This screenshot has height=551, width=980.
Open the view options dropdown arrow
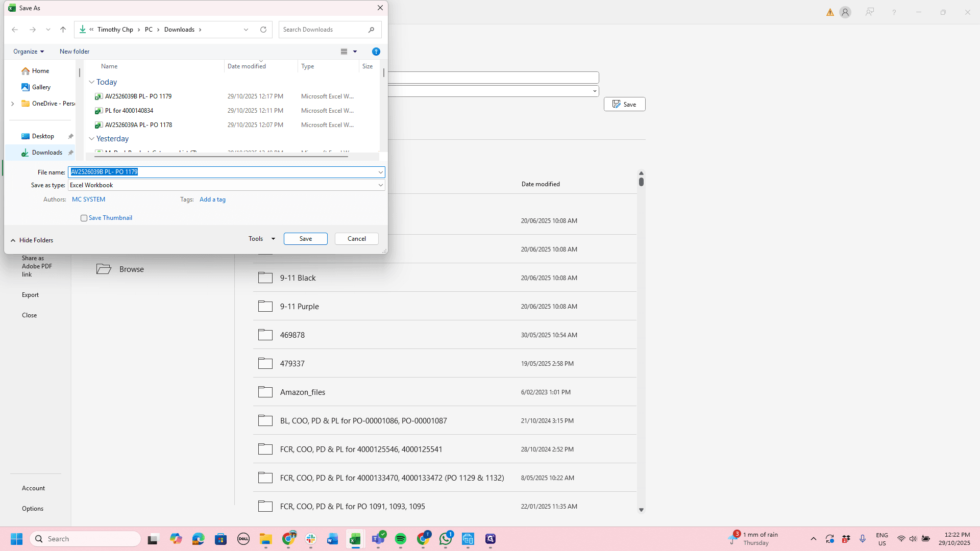coord(355,52)
